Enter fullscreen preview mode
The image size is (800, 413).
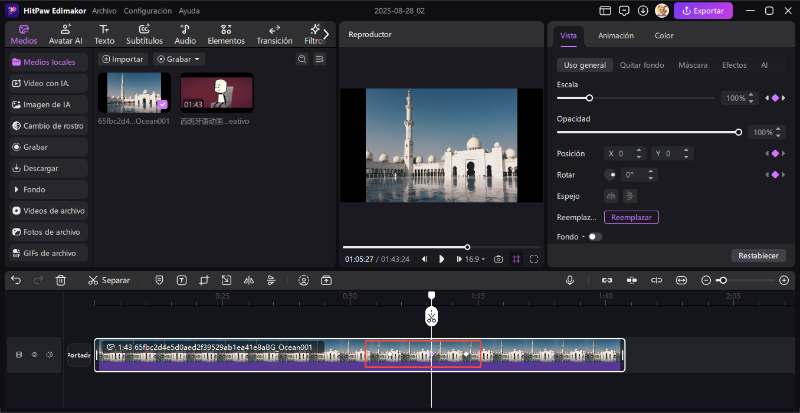[534, 259]
